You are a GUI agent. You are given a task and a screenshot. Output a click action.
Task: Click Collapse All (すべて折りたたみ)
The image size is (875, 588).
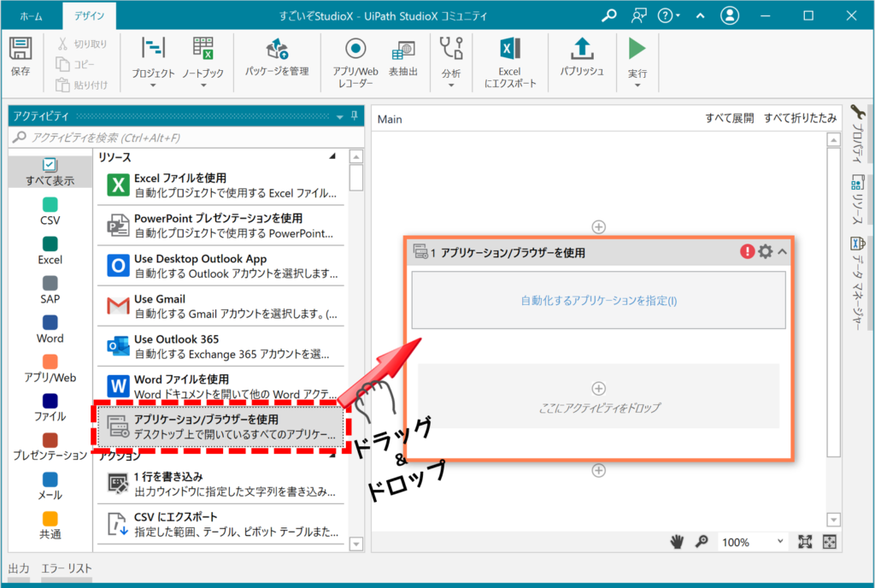tap(800, 118)
